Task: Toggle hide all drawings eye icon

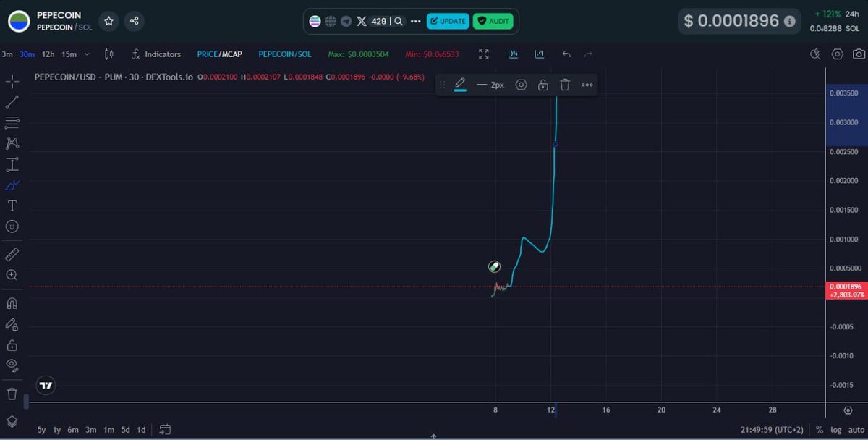Action: pos(12,365)
